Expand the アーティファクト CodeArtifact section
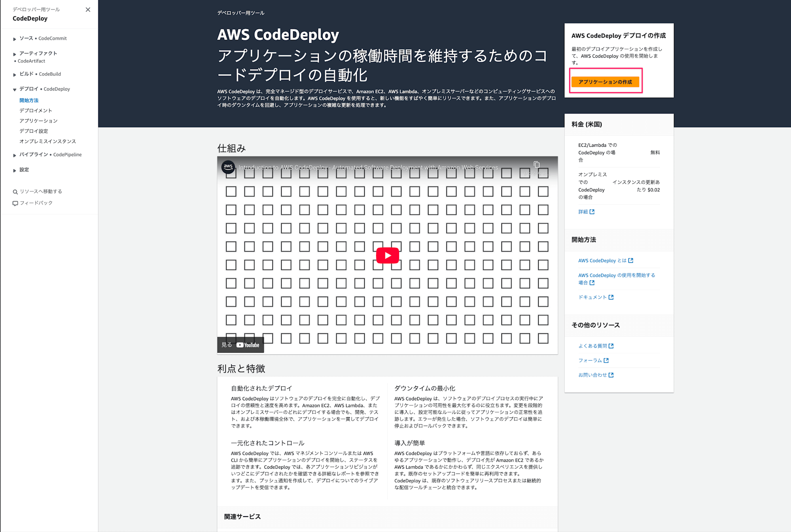This screenshot has height=532, width=791. point(15,54)
